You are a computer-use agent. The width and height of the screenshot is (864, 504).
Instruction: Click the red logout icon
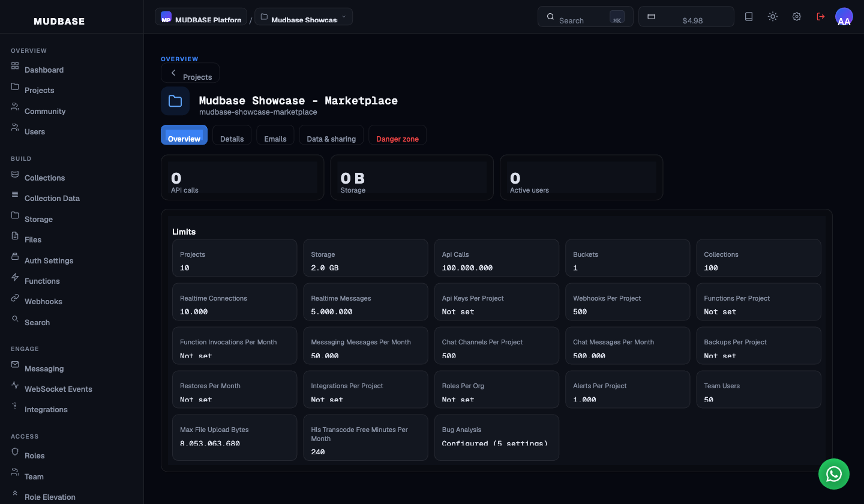(821, 17)
